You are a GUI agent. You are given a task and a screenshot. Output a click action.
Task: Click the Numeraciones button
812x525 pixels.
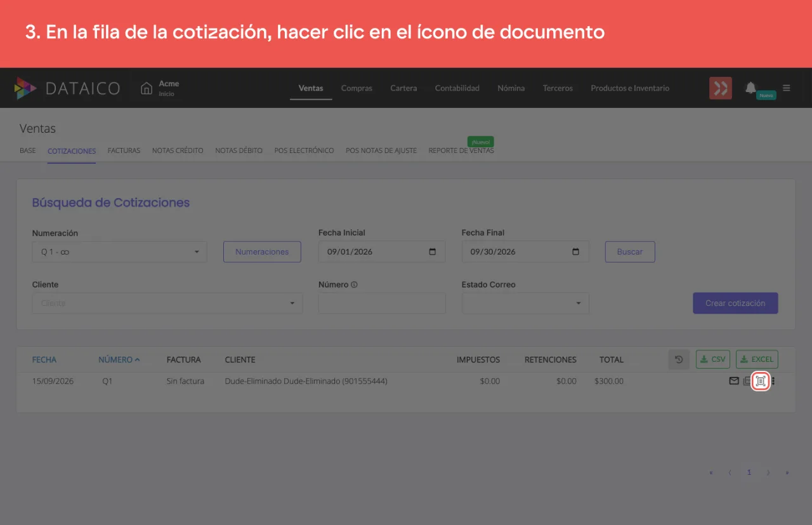coord(262,252)
